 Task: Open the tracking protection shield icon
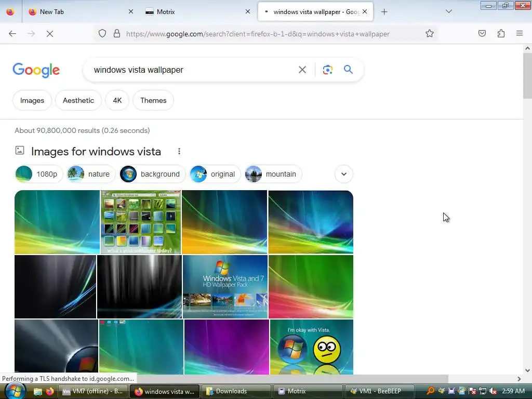102,34
